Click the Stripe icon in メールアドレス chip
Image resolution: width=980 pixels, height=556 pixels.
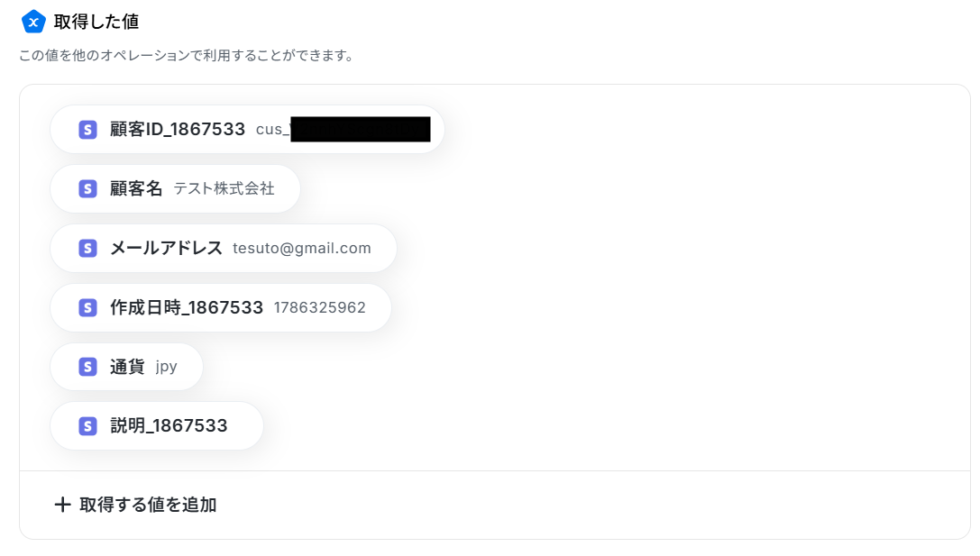tap(87, 248)
